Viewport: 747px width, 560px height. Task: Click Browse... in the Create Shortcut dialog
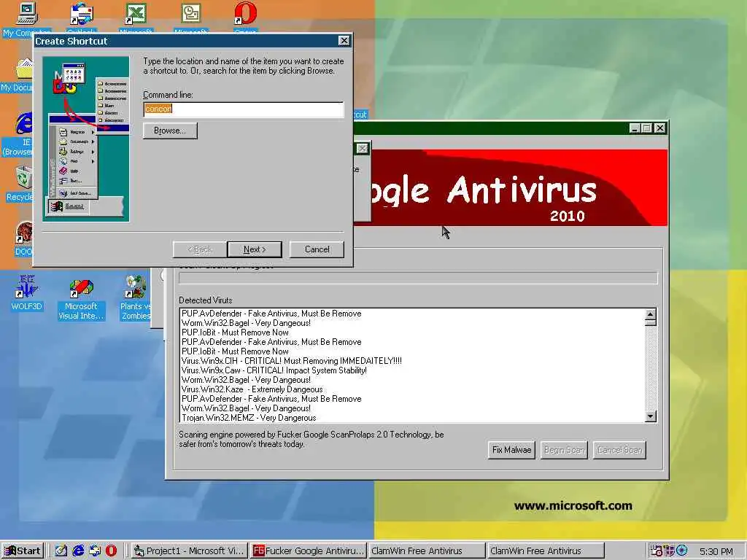[x=170, y=131]
